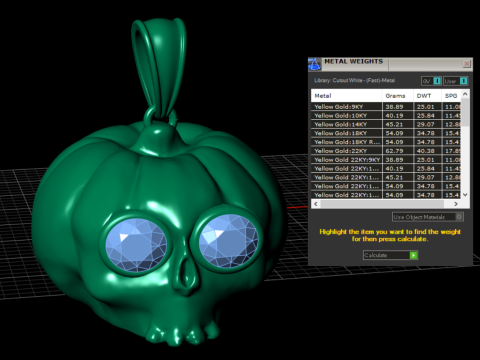Viewport: 480px width, 360px height.
Task: Click the horizontal scrollbar thumb in metal table
Action: tap(382, 204)
